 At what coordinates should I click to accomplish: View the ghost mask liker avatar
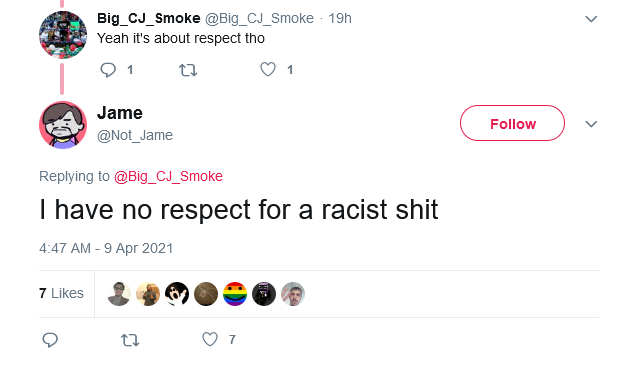coord(177,294)
